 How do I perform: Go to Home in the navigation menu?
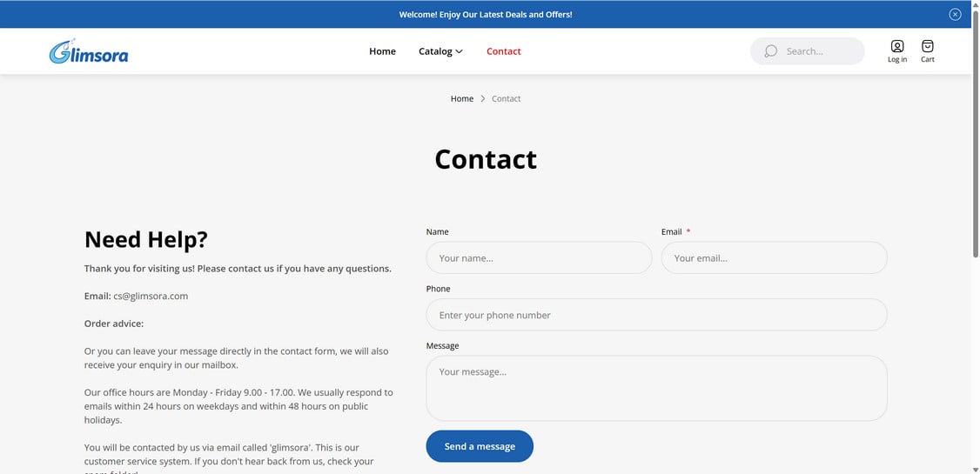pos(382,51)
